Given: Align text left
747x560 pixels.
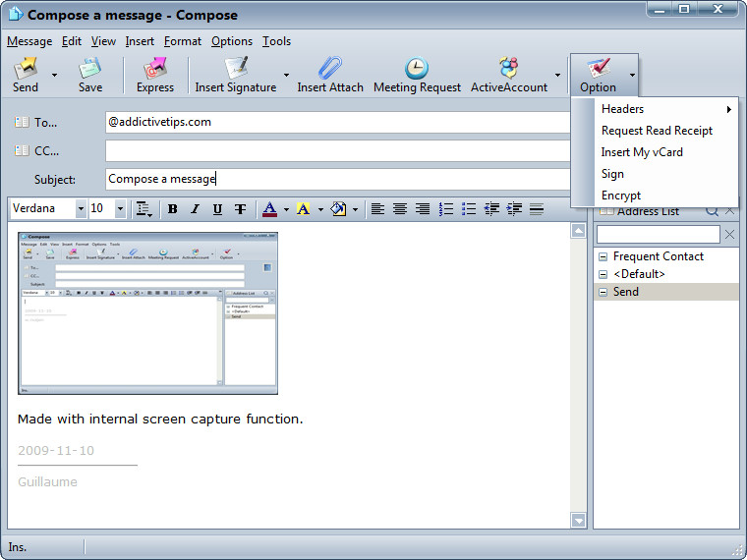Looking at the screenshot, I should (377, 209).
